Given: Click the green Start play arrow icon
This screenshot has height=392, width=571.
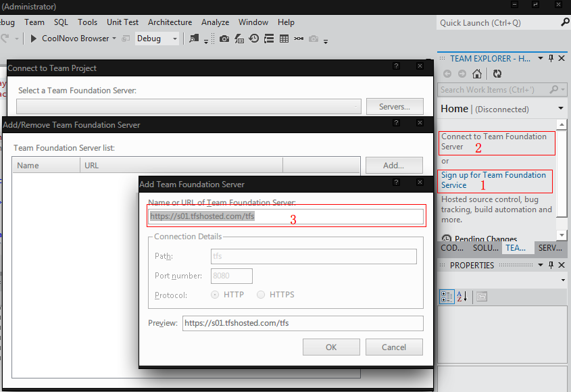Looking at the screenshot, I should (33, 39).
